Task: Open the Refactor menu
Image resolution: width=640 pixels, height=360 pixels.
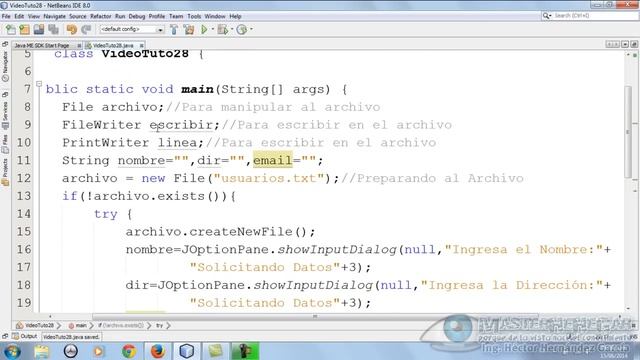Action: [100, 16]
